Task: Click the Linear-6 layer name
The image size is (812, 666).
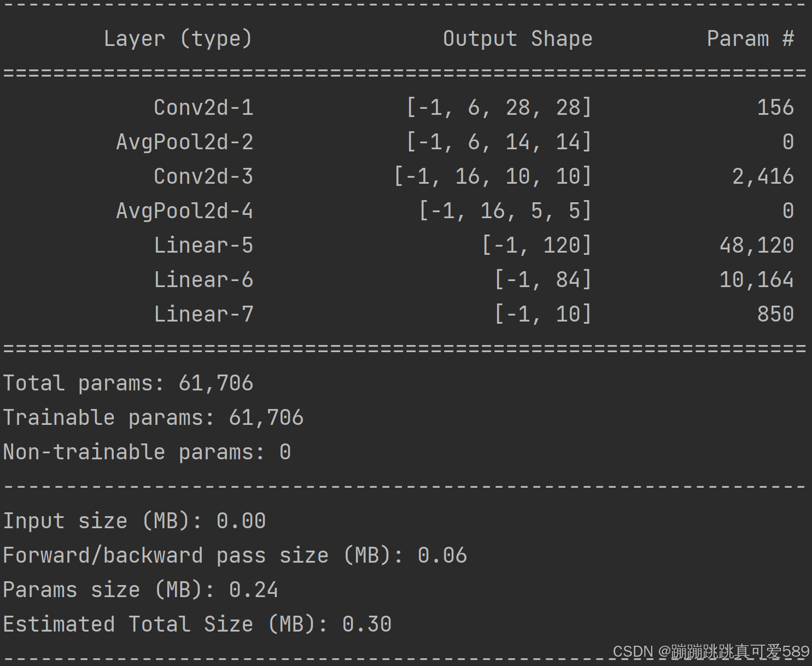Action: coord(203,279)
